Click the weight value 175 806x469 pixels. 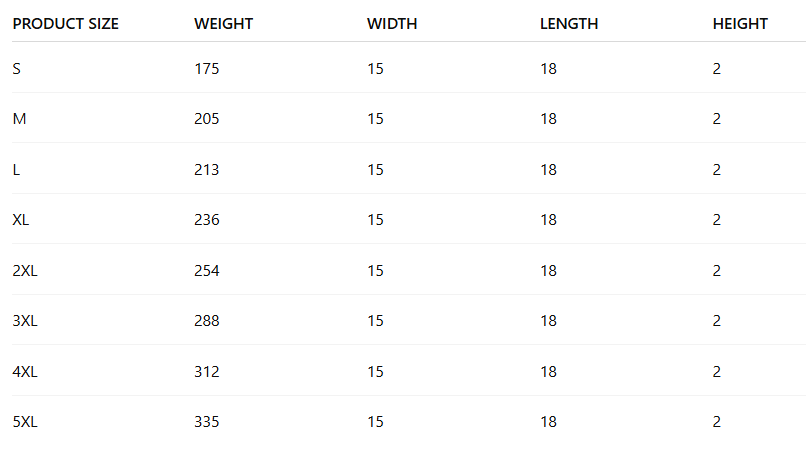pos(207,69)
